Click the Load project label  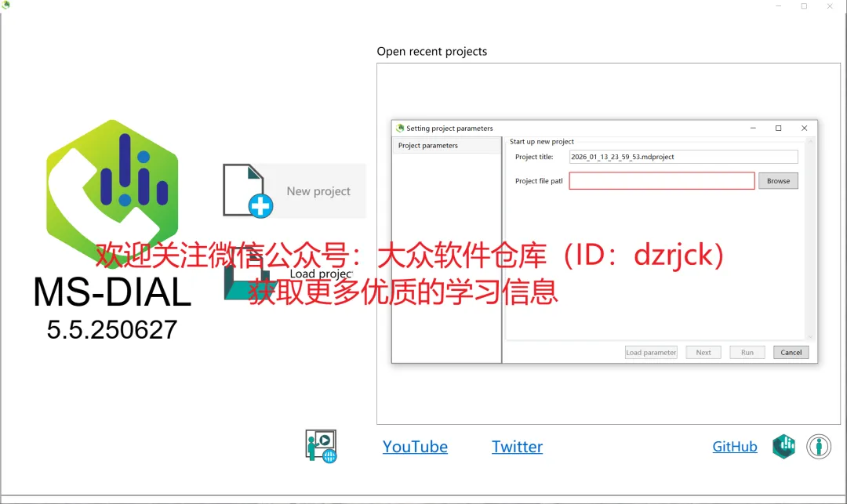click(x=321, y=274)
